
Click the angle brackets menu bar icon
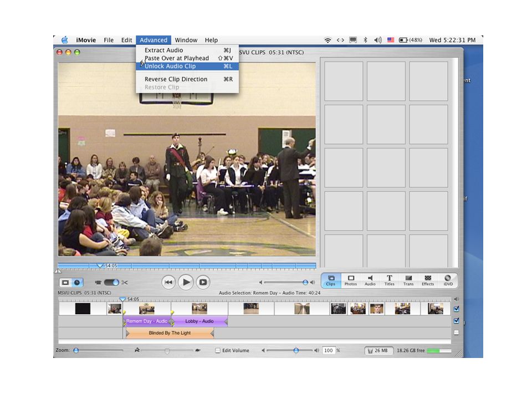[340, 40]
